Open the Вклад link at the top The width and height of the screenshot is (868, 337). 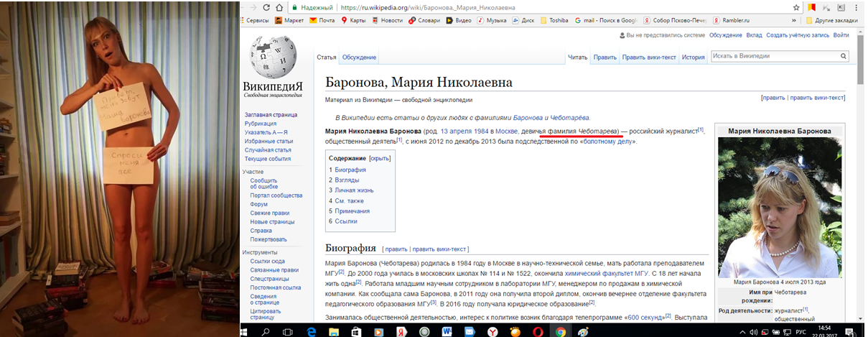pos(754,34)
